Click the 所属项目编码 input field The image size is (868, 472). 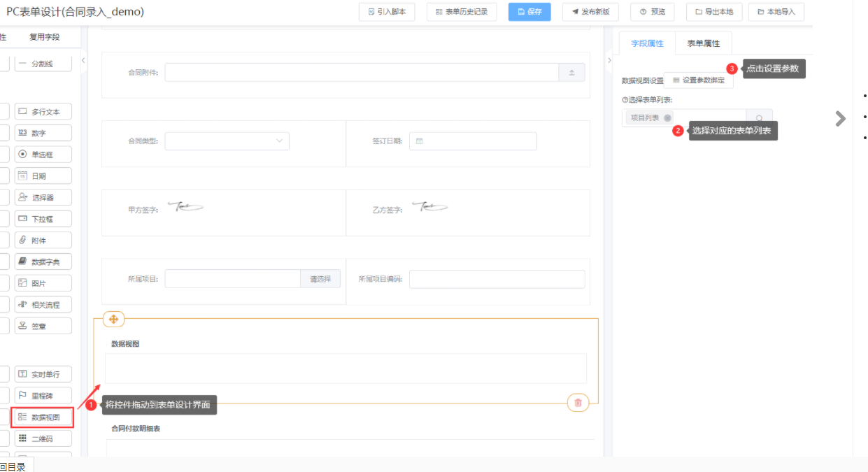497,279
